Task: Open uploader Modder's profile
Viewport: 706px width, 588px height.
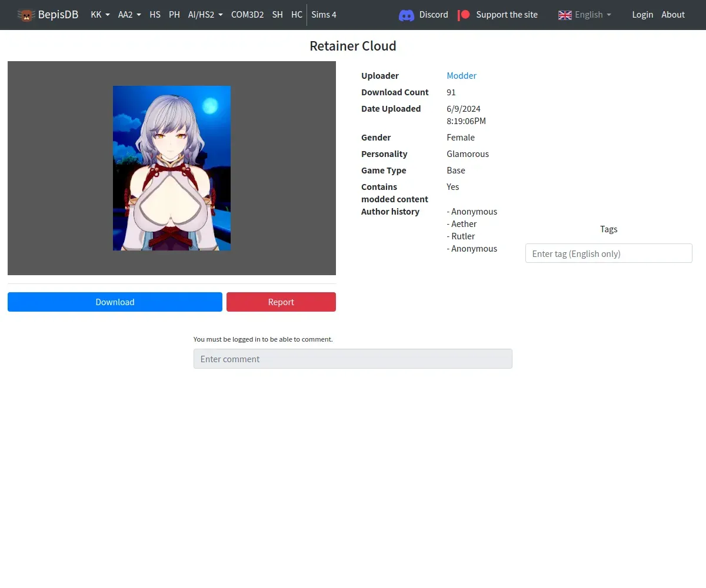Action: click(x=461, y=76)
